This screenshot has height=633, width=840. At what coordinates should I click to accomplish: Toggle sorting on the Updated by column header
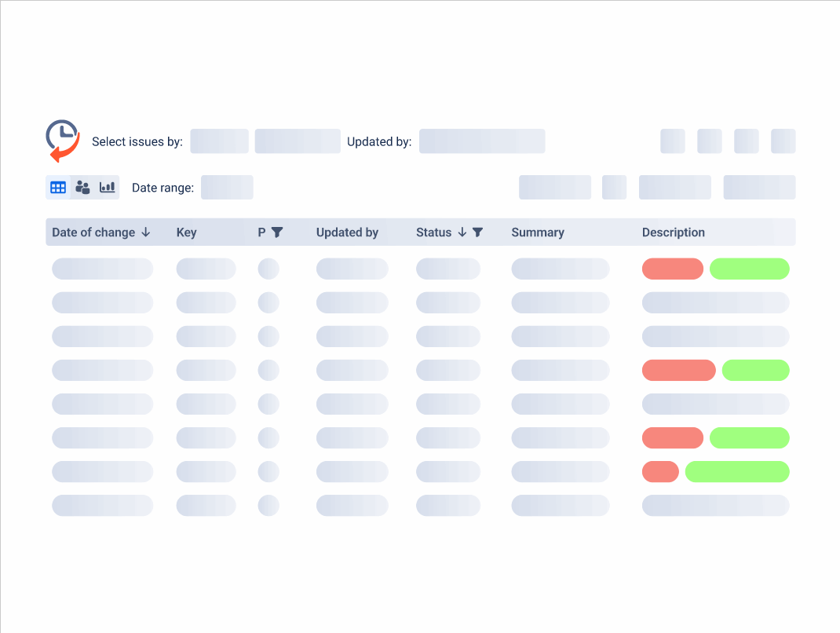click(347, 232)
